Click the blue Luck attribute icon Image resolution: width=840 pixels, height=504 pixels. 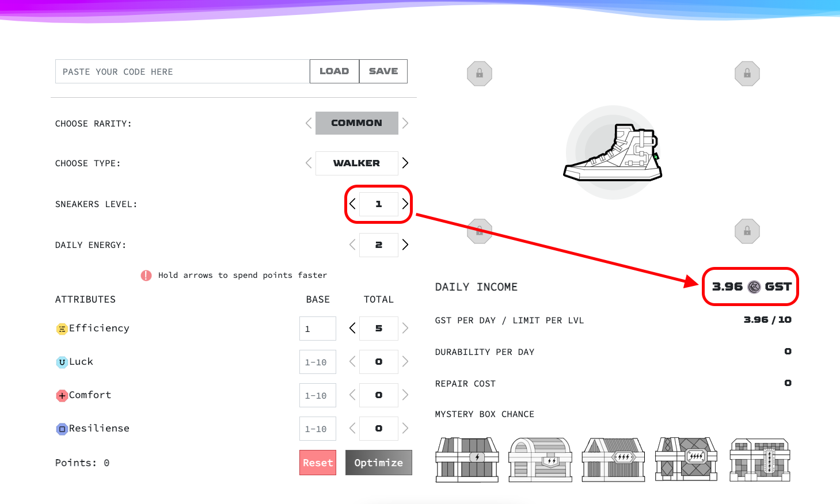(x=62, y=362)
